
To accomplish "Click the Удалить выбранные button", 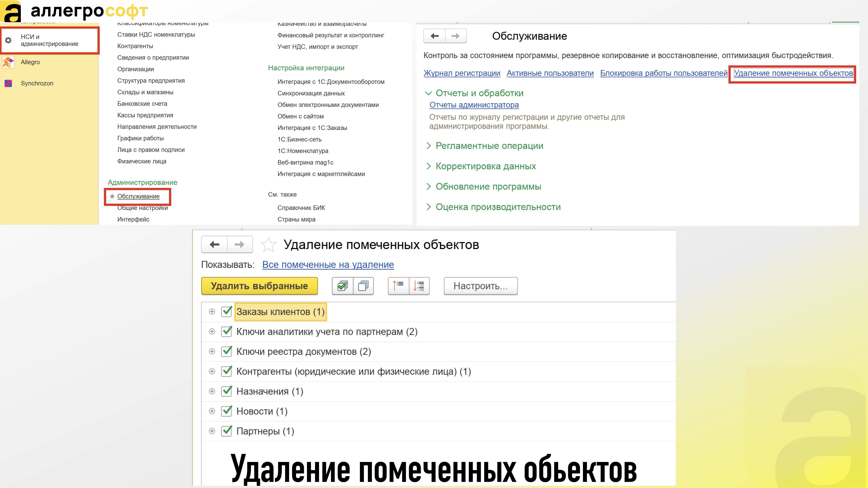I will pos(259,286).
